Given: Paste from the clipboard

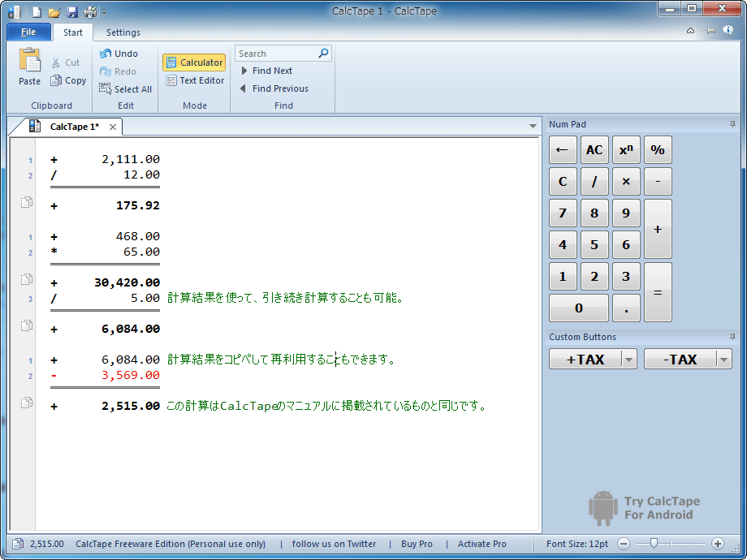Looking at the screenshot, I should point(29,67).
